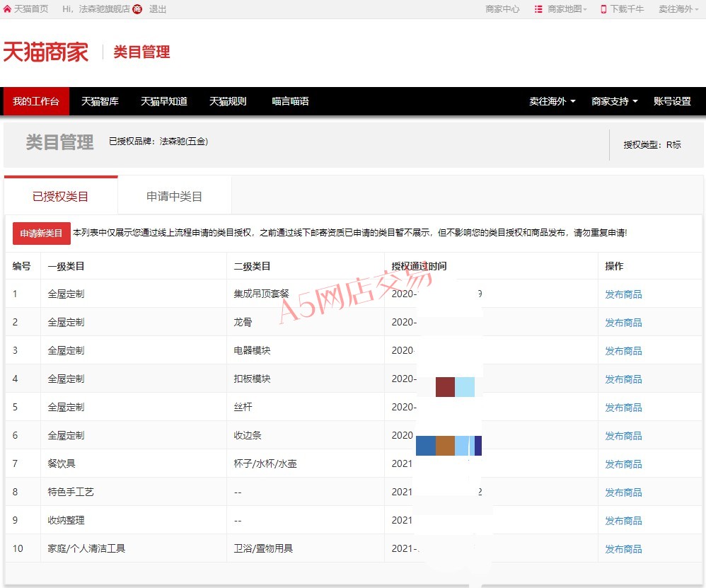
Task: Select the 家庭/个人清洁工具 category
Action: (x=86, y=548)
